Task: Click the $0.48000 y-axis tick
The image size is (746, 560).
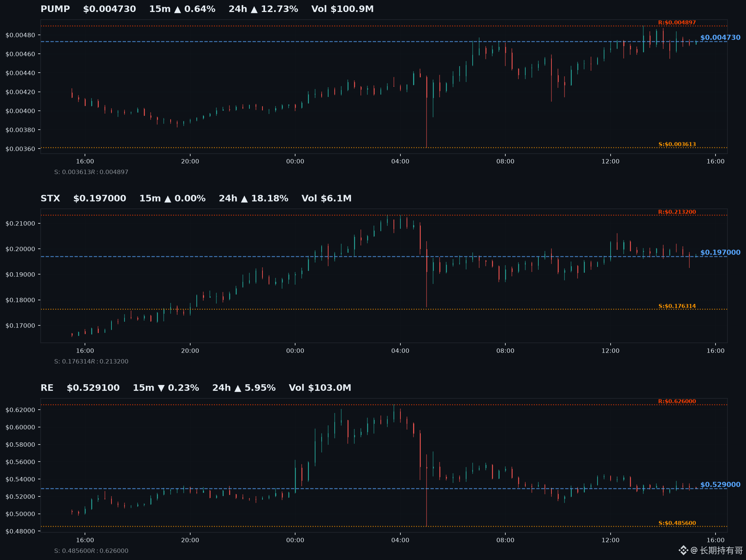Action: (20, 531)
